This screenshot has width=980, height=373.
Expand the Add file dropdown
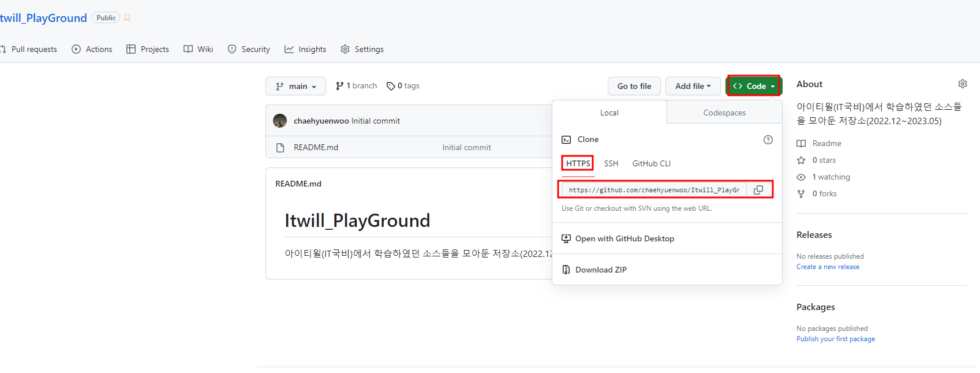[x=693, y=86]
